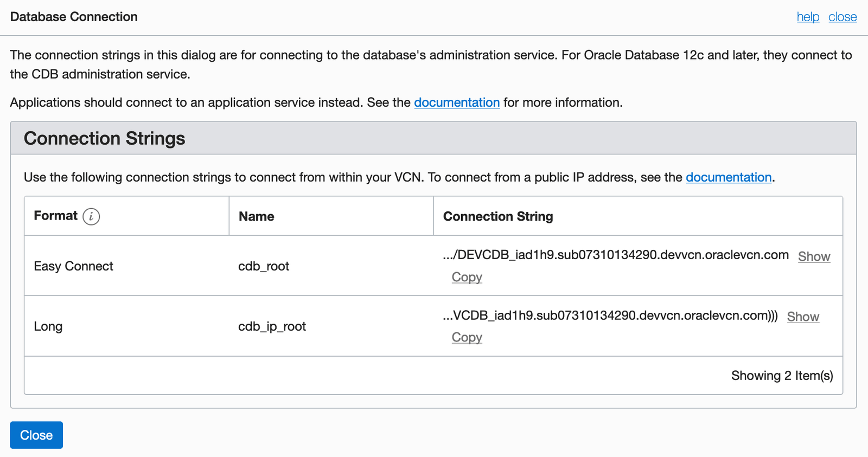868x457 pixels.
Task: Select the Easy Connect format cell
Action: 73,266
